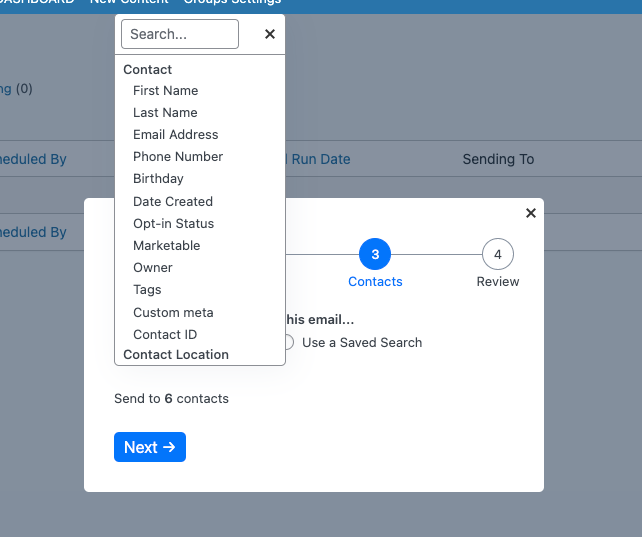Screen dimensions: 642x537
Task: Go to step 3 Contacts circle
Action: pyautogui.click(x=375, y=254)
